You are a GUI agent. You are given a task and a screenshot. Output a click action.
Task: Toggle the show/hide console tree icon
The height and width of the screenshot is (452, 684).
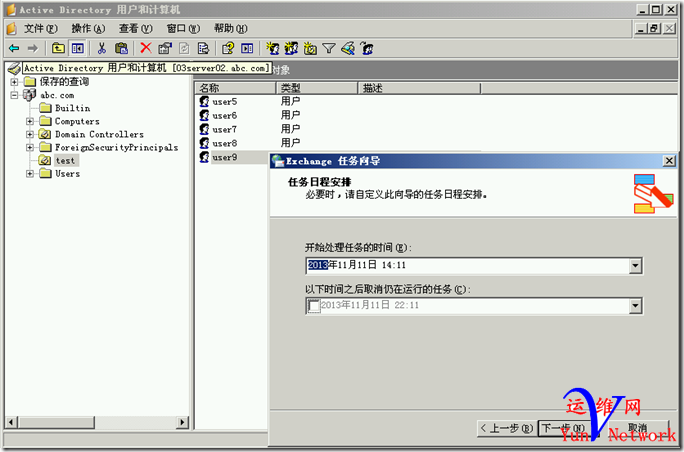click(78, 48)
